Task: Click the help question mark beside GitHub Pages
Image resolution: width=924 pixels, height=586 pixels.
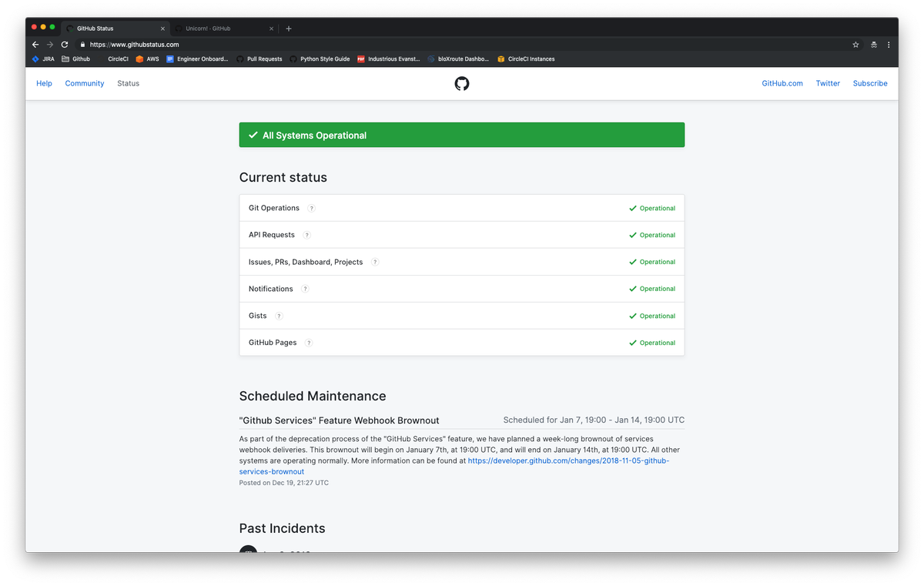Action: coord(309,343)
